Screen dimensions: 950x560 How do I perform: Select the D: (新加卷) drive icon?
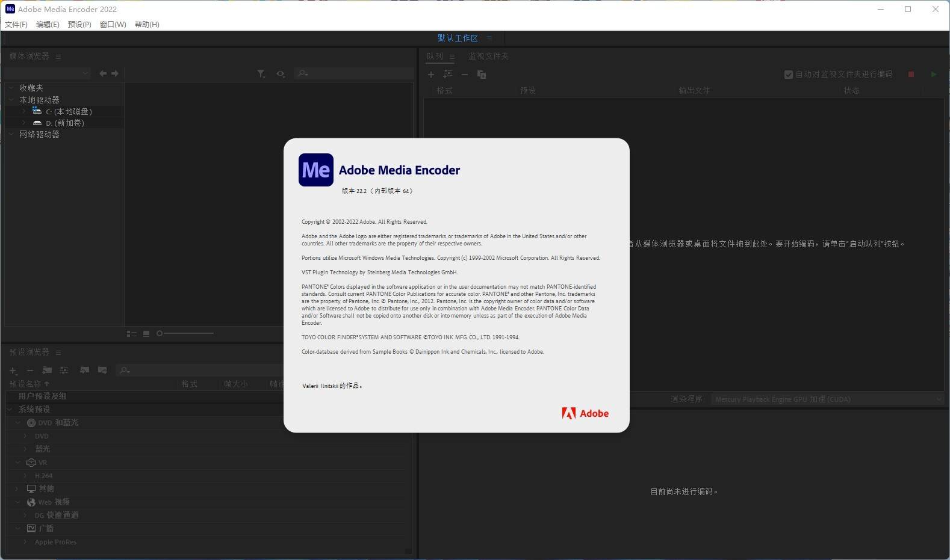click(37, 123)
